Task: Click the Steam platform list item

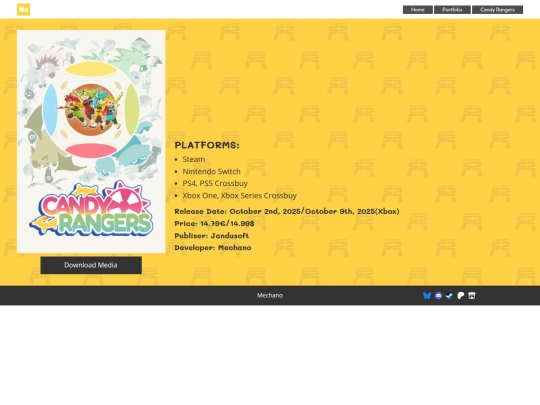Action: [x=194, y=159]
